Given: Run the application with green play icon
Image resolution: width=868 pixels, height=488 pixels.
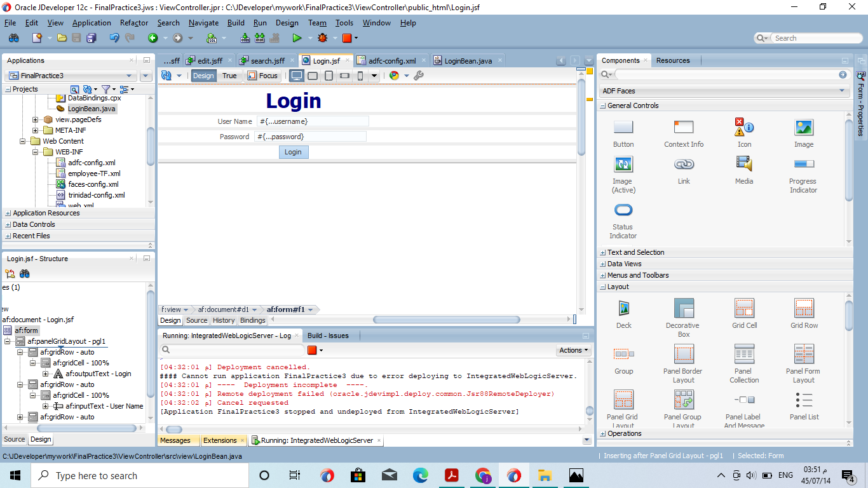Looking at the screenshot, I should pos(297,38).
